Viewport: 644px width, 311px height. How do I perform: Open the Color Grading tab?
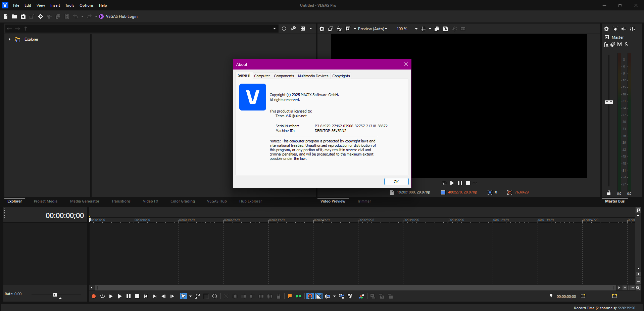click(x=183, y=201)
